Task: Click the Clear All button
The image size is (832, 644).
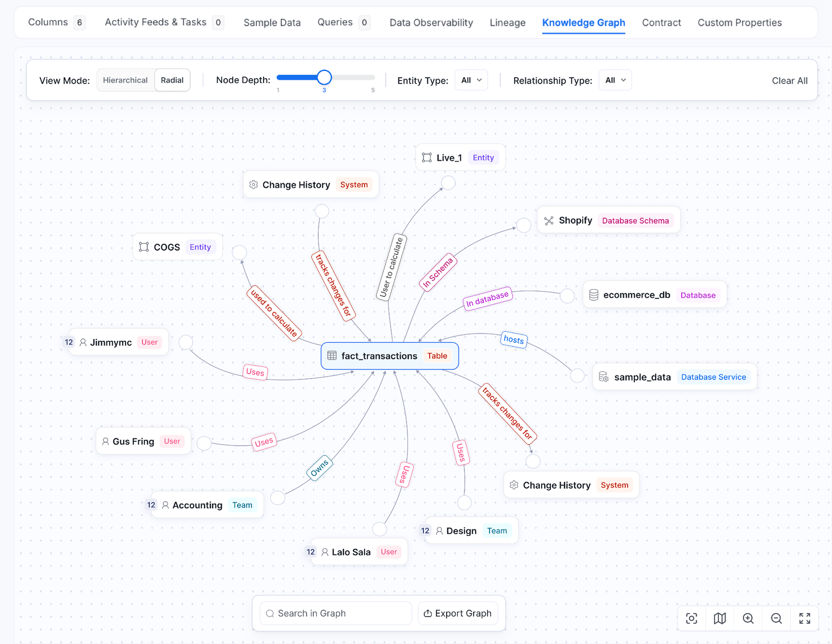Action: point(790,80)
